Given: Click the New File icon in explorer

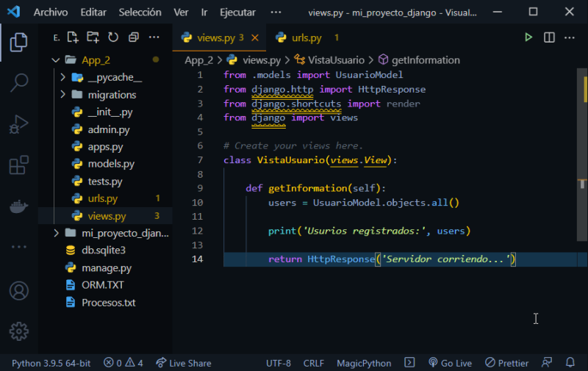Looking at the screenshot, I should [73, 37].
